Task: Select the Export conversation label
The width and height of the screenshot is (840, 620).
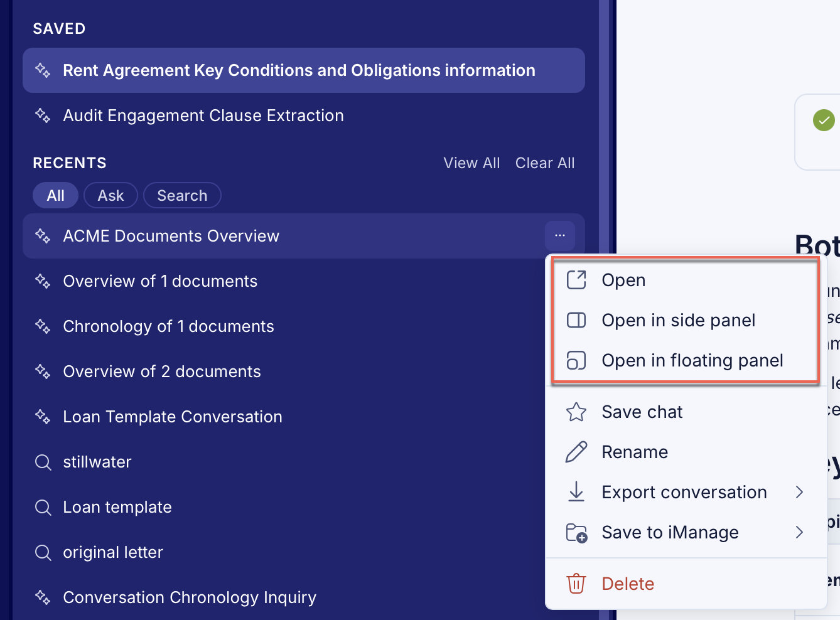Action: point(684,492)
